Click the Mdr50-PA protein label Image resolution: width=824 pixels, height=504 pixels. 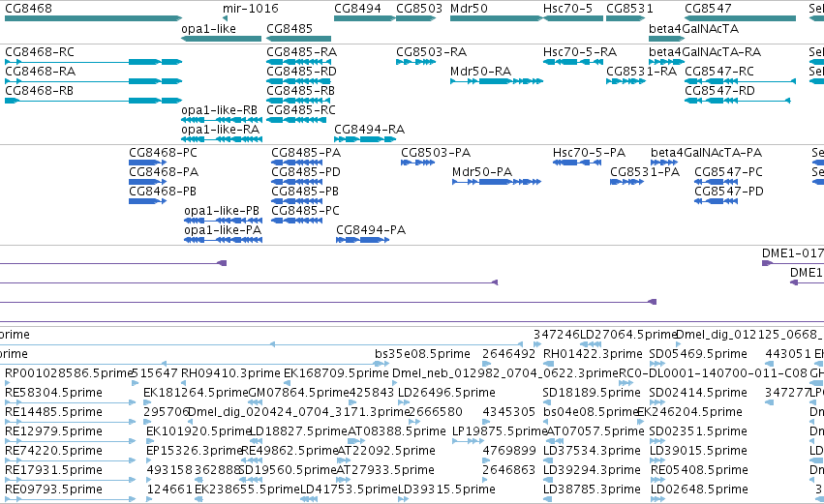click(482, 172)
